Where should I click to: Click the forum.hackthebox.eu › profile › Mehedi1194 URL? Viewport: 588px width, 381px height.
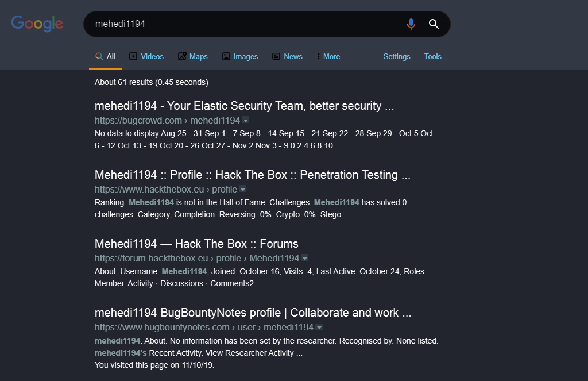(x=197, y=258)
